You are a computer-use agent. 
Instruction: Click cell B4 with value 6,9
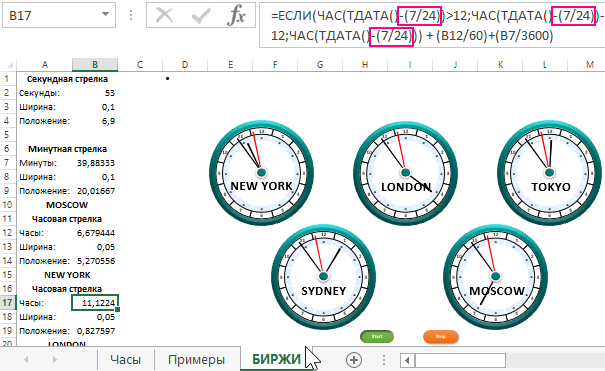click(95, 121)
